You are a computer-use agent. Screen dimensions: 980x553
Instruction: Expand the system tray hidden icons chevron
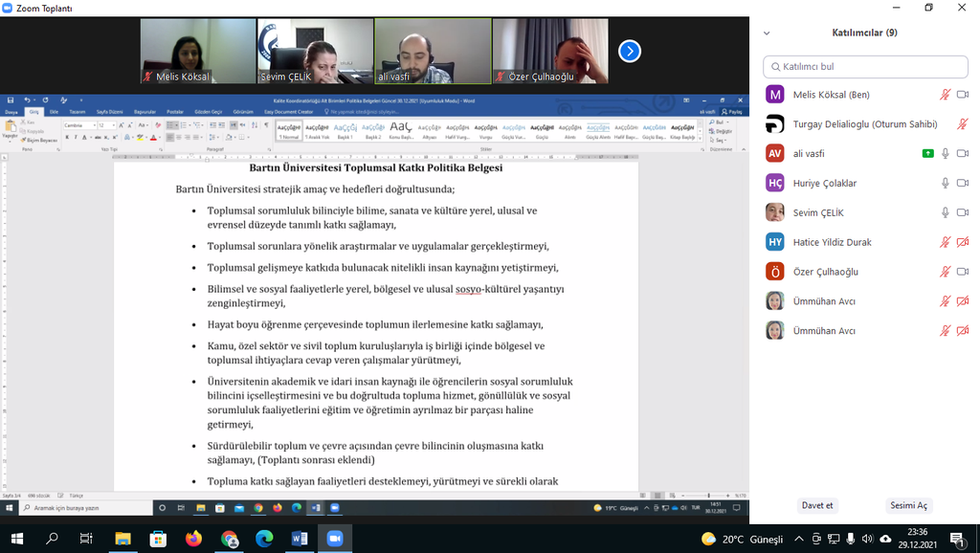799,539
